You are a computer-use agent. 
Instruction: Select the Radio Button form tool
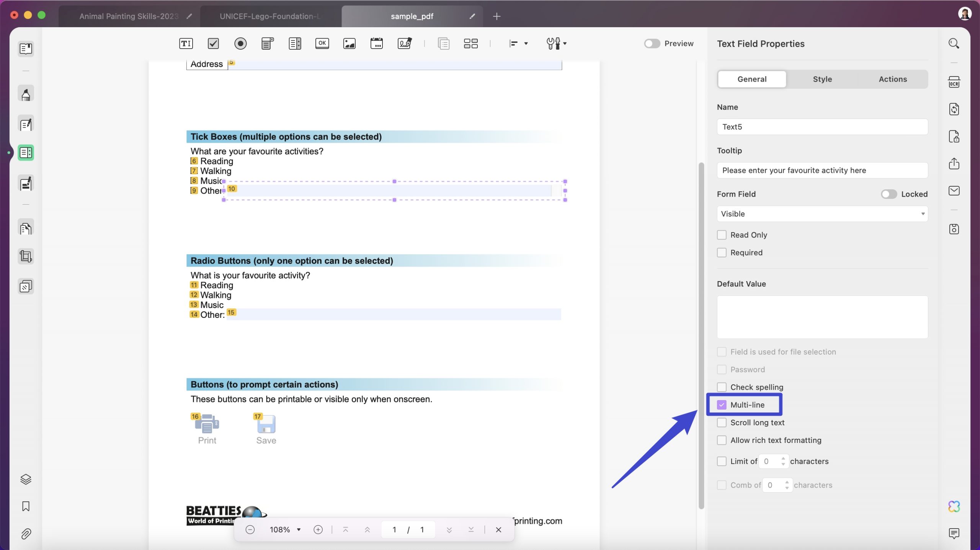[x=240, y=43]
